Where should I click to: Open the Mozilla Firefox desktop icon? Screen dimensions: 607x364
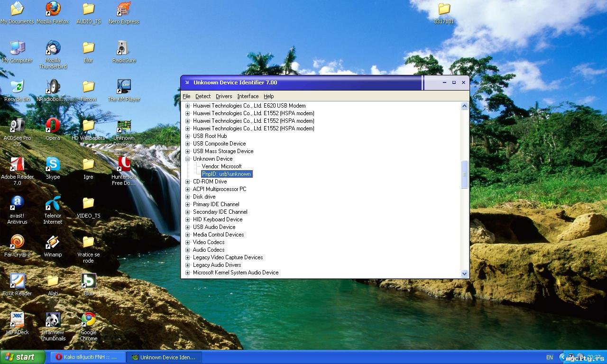click(53, 9)
